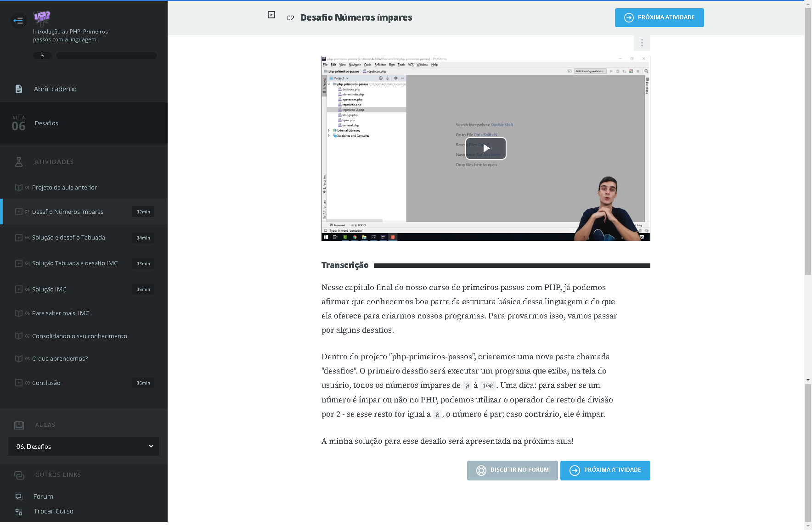The width and height of the screenshot is (812, 530).
Task: Click the three-dot options icon above video
Action: point(642,43)
